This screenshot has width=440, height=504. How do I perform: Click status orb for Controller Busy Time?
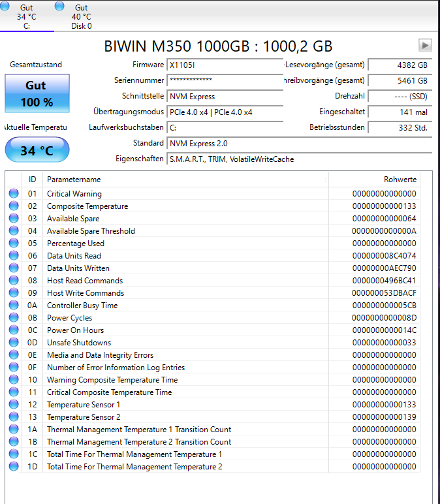coord(14,305)
